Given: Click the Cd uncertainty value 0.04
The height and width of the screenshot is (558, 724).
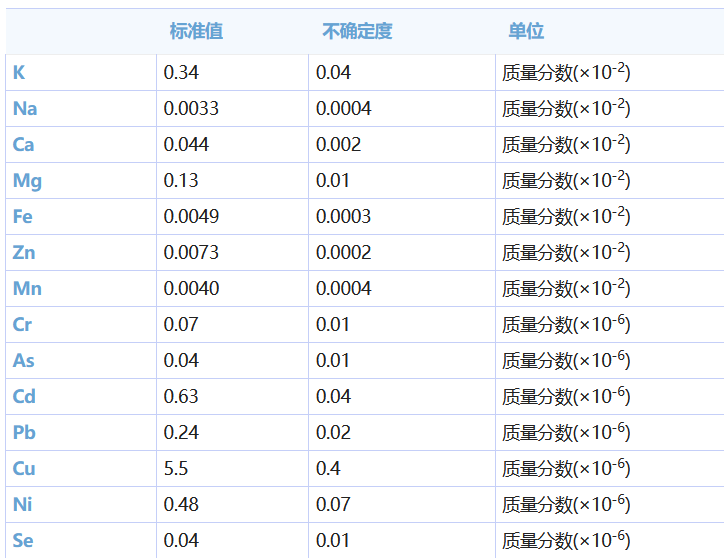Looking at the screenshot, I should [333, 397].
